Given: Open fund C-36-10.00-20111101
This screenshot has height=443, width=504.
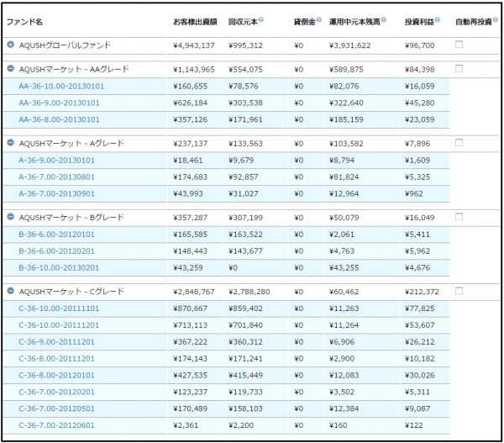Looking at the screenshot, I should [59, 309].
